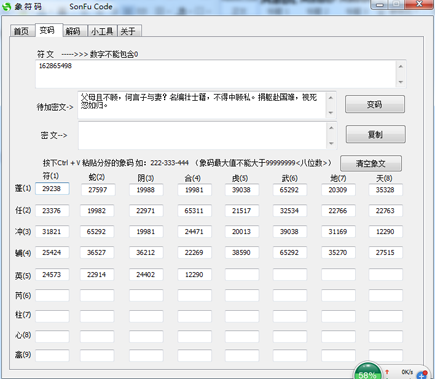This screenshot has height=379, width=435.
Task: Click the cell with value 24573
Action: click(52, 275)
